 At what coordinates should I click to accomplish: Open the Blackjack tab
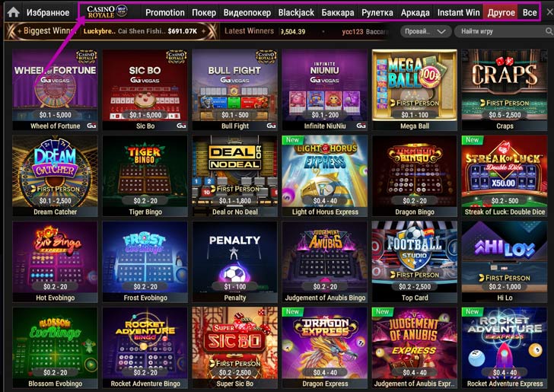pos(296,13)
